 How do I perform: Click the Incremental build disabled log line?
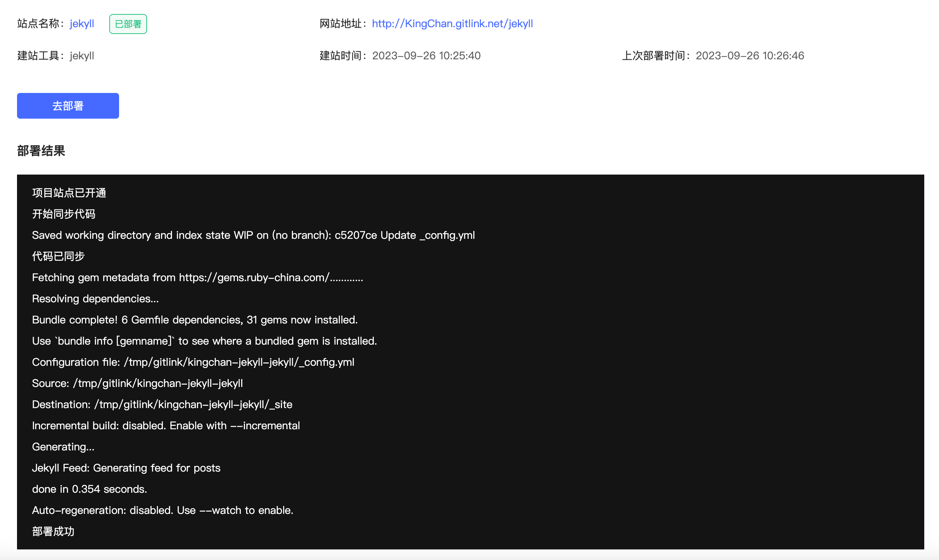pos(166,426)
